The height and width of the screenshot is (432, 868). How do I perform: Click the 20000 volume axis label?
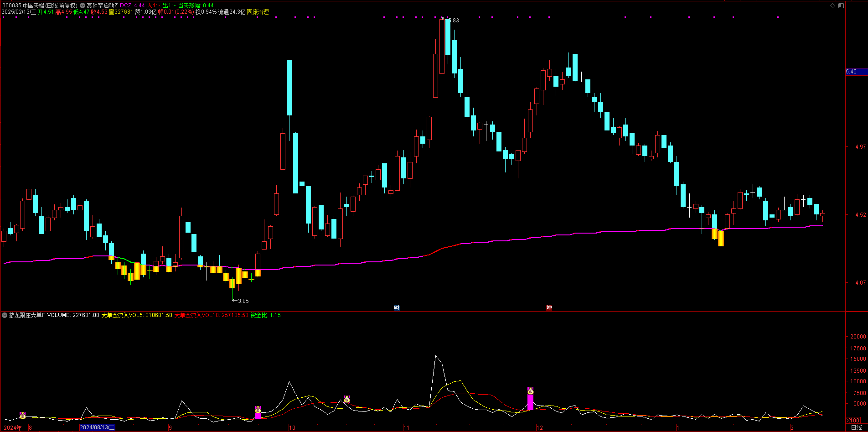[x=858, y=336]
